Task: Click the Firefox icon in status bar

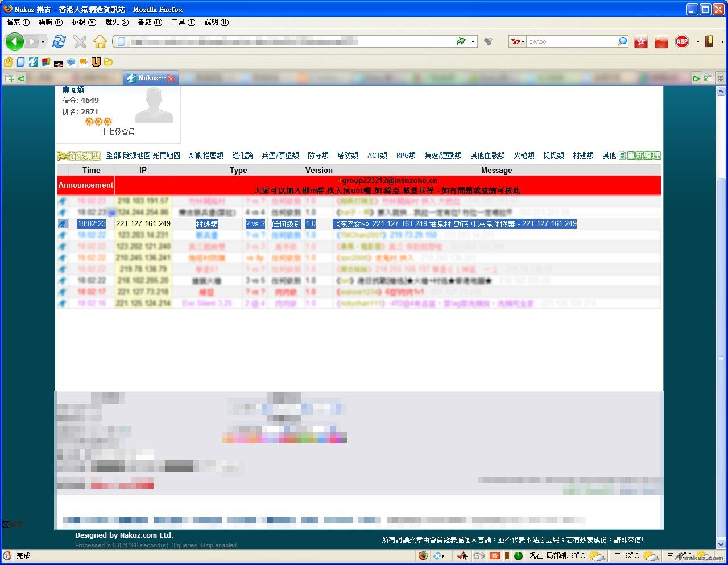Action: pos(423,556)
